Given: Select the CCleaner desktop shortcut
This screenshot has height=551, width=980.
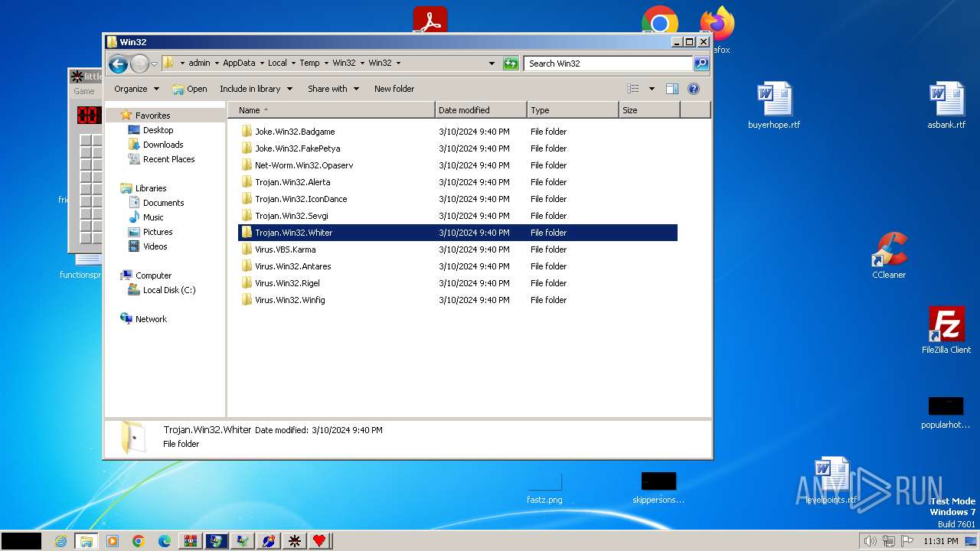Looking at the screenshot, I should [889, 256].
